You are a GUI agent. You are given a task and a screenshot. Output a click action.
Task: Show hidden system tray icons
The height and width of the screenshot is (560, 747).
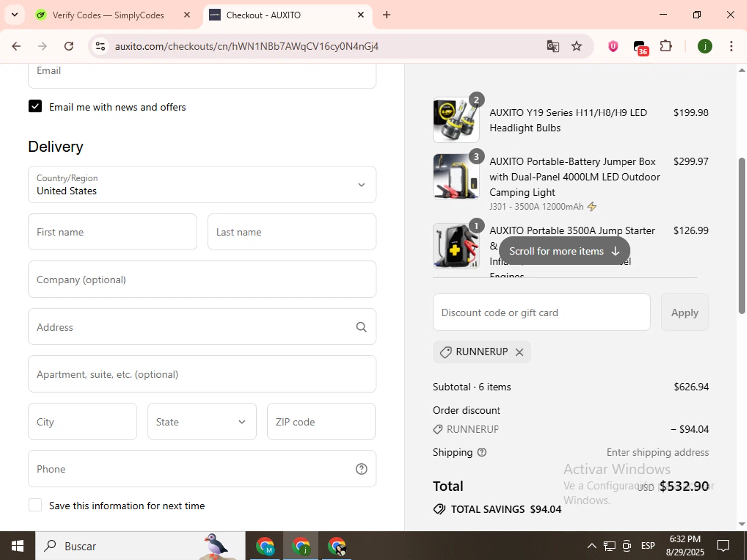[x=591, y=546]
